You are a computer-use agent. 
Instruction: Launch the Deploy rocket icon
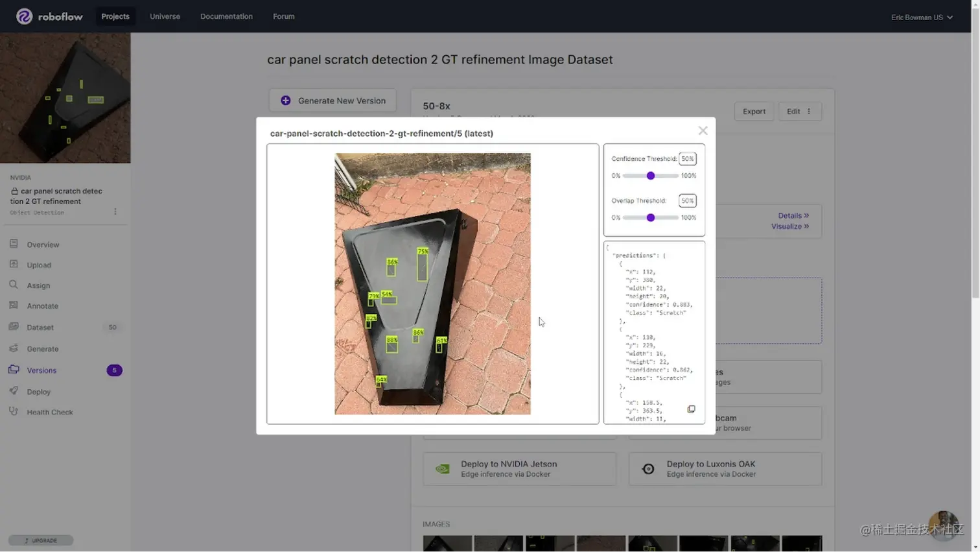click(x=14, y=391)
